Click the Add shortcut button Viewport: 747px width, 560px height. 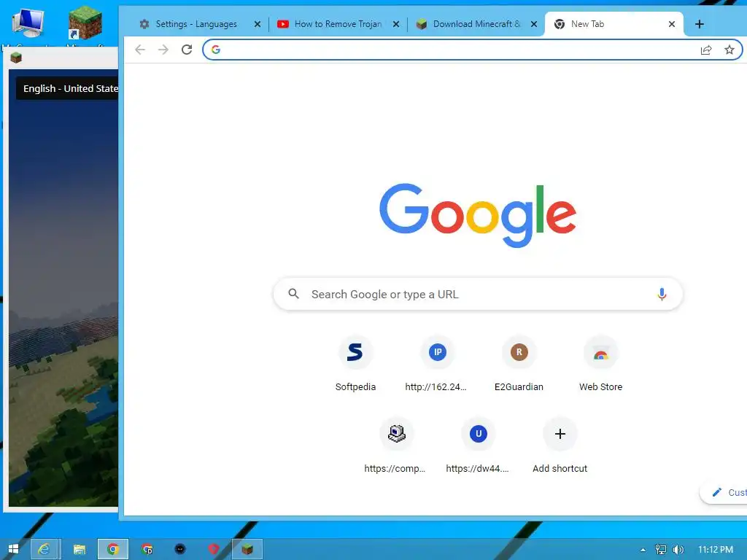click(x=560, y=446)
